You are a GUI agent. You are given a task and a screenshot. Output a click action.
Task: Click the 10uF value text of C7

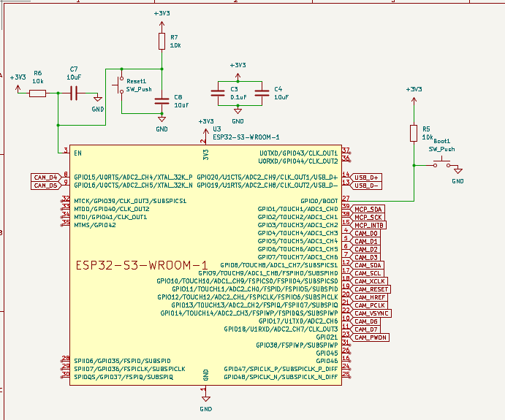tap(74, 77)
